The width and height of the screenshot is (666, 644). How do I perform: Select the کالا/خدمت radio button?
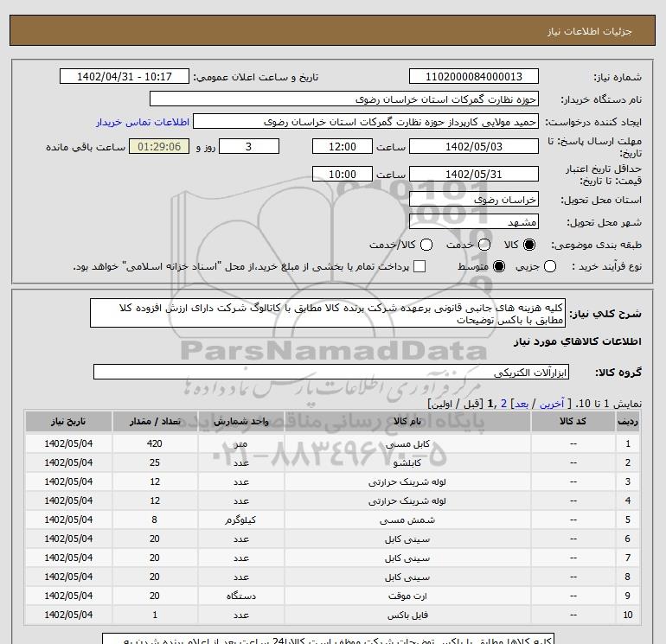coord(426,245)
